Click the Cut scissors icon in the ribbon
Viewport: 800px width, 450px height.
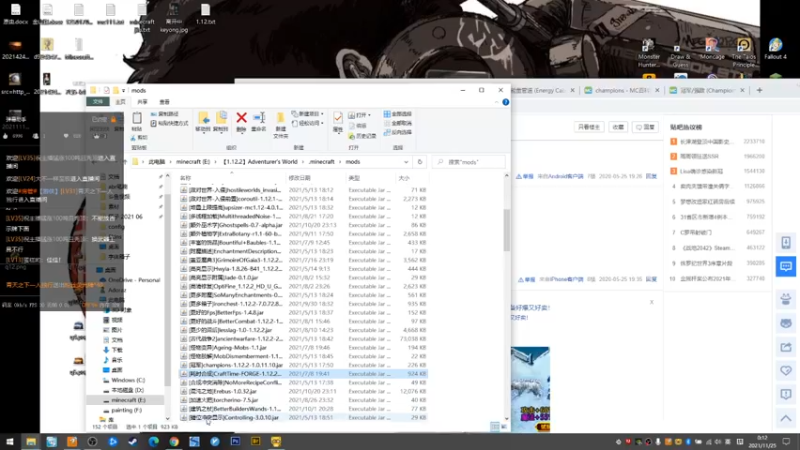(133, 138)
